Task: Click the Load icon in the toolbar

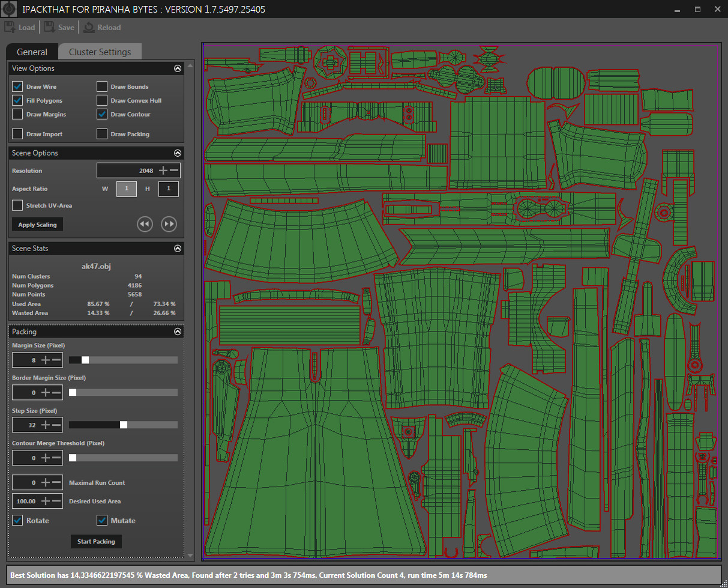Action: [11, 27]
